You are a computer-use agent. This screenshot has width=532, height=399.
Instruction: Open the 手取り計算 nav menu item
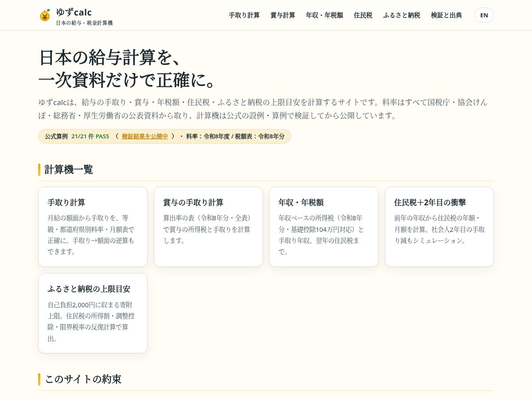coord(244,15)
